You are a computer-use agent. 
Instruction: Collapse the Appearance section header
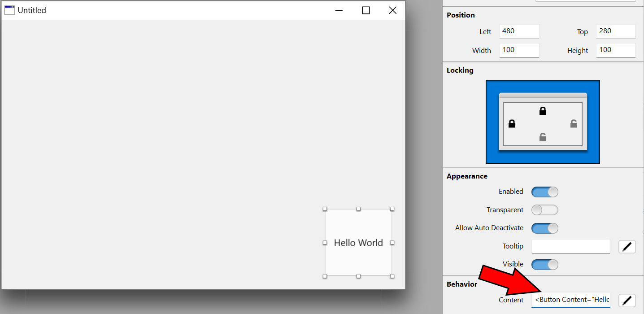(467, 176)
